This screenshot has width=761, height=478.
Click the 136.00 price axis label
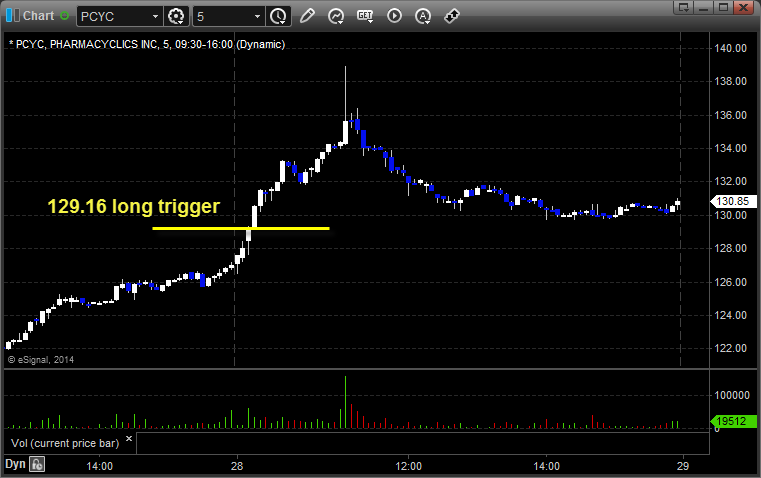730,115
